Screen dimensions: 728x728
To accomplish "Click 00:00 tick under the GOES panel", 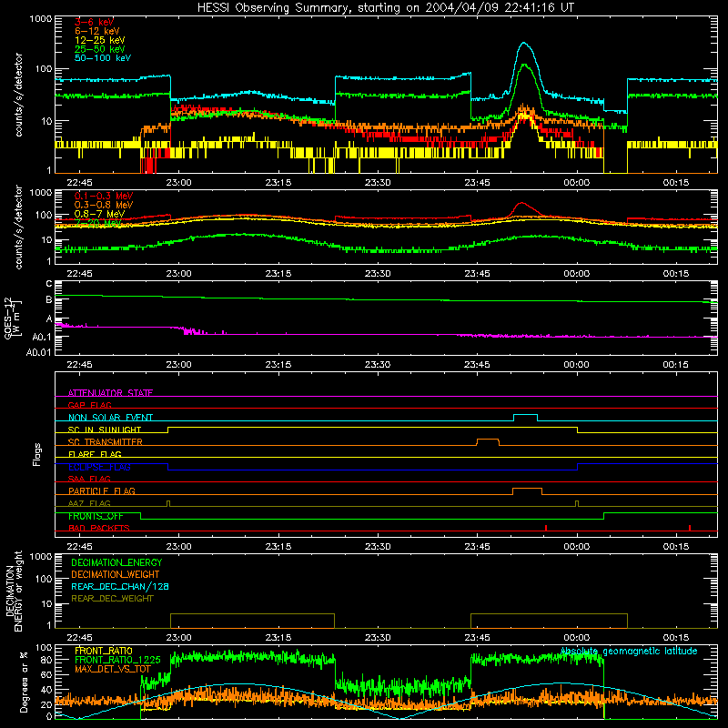I will coord(577,365).
